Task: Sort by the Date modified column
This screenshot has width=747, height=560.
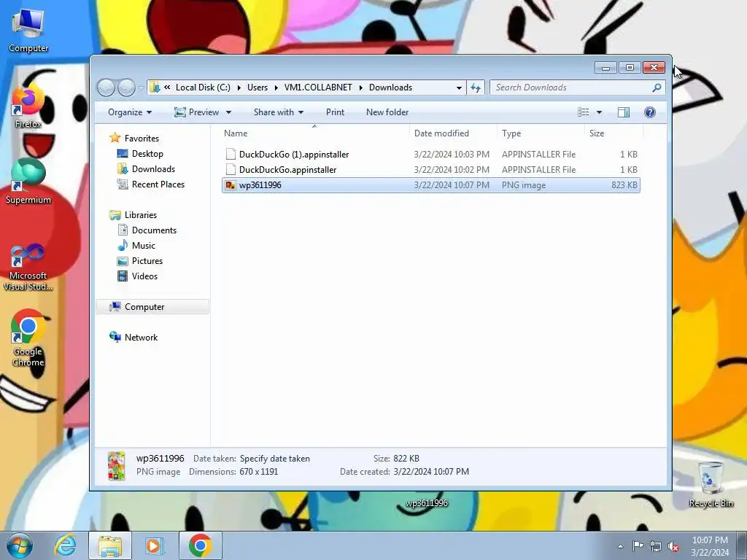Action: tap(452, 133)
